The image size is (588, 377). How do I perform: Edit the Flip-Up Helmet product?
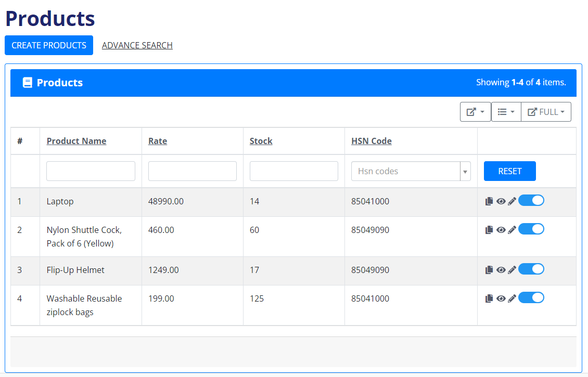click(x=512, y=270)
